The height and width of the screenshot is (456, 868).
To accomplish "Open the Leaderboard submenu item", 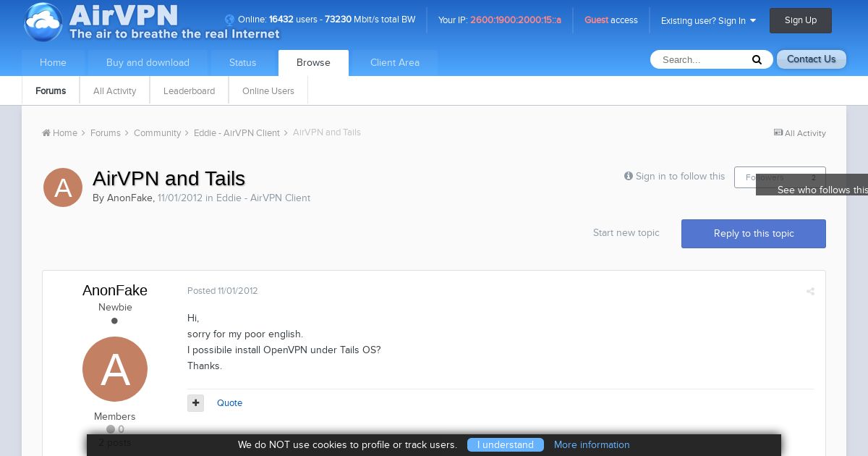I will [189, 91].
